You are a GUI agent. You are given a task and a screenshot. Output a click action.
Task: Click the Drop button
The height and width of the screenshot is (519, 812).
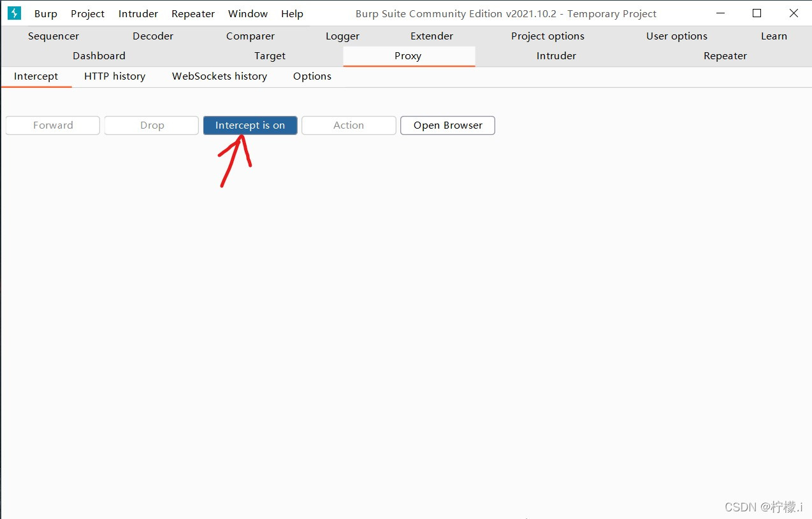[152, 125]
